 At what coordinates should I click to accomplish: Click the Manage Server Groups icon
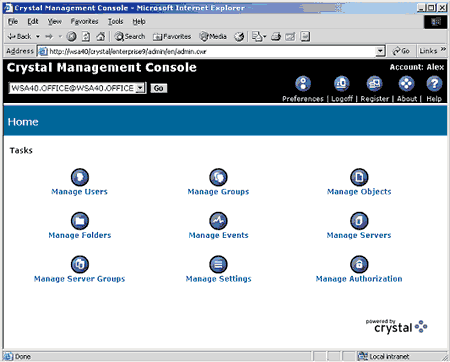click(80, 264)
